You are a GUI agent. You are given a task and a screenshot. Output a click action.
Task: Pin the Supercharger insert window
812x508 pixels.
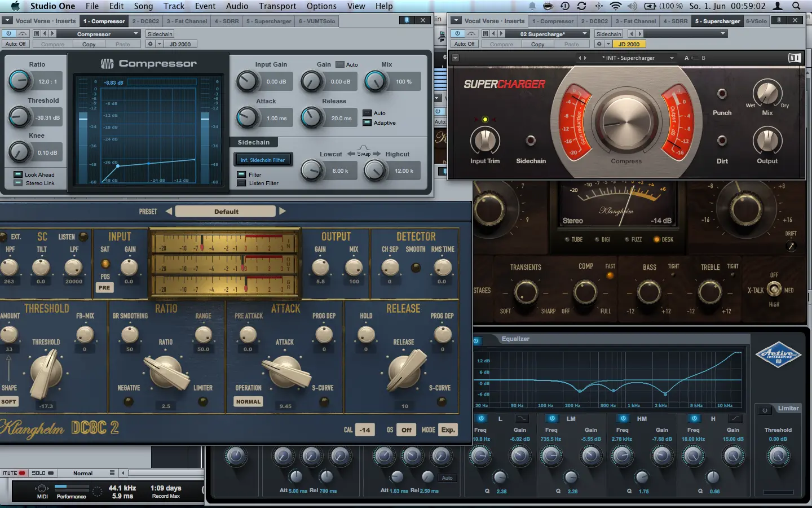[x=779, y=20]
